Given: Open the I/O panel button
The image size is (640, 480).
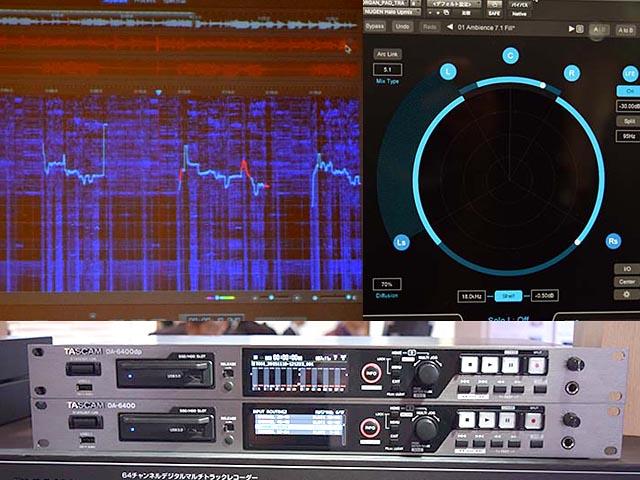Looking at the screenshot, I should (x=627, y=269).
